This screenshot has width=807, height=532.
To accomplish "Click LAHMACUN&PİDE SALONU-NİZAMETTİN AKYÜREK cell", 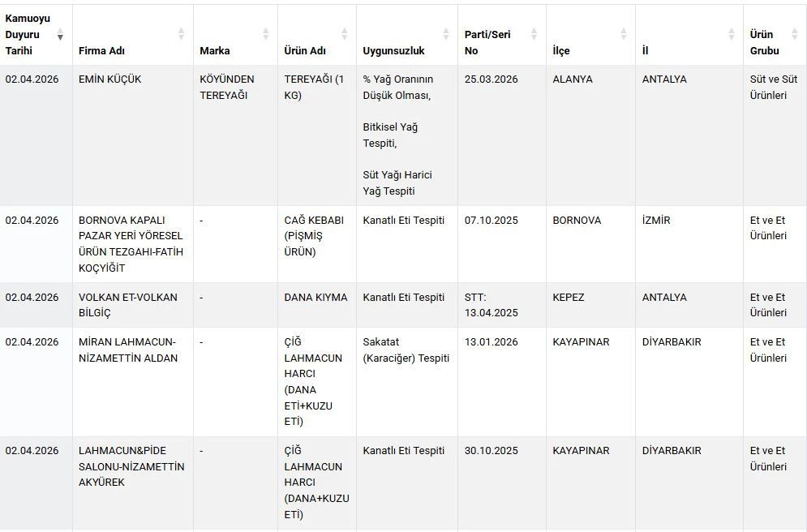I will pos(131,466).
